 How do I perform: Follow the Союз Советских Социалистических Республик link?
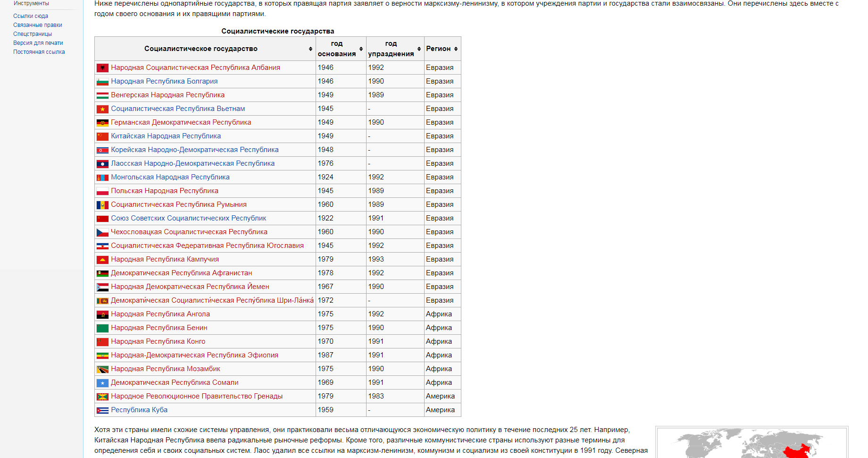click(x=188, y=218)
